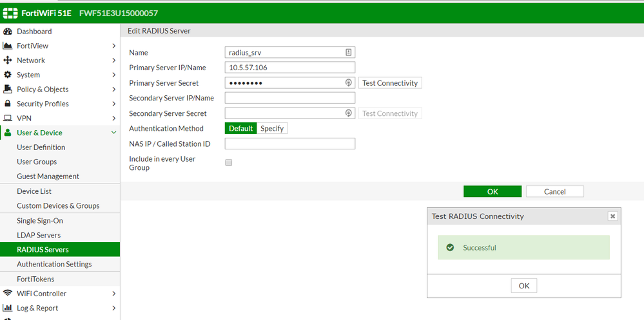This screenshot has width=644, height=320.
Task: Click the Log & Report bar chart icon
Action: 7,308
